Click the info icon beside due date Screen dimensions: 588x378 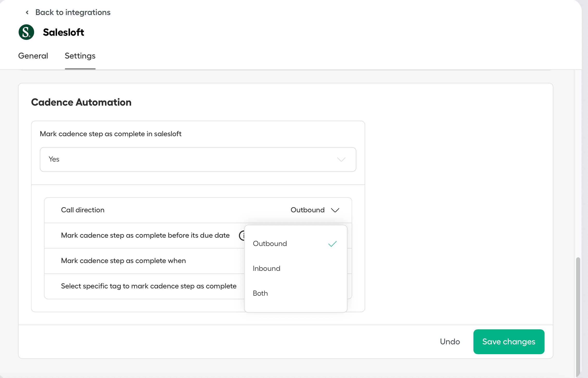pos(242,235)
